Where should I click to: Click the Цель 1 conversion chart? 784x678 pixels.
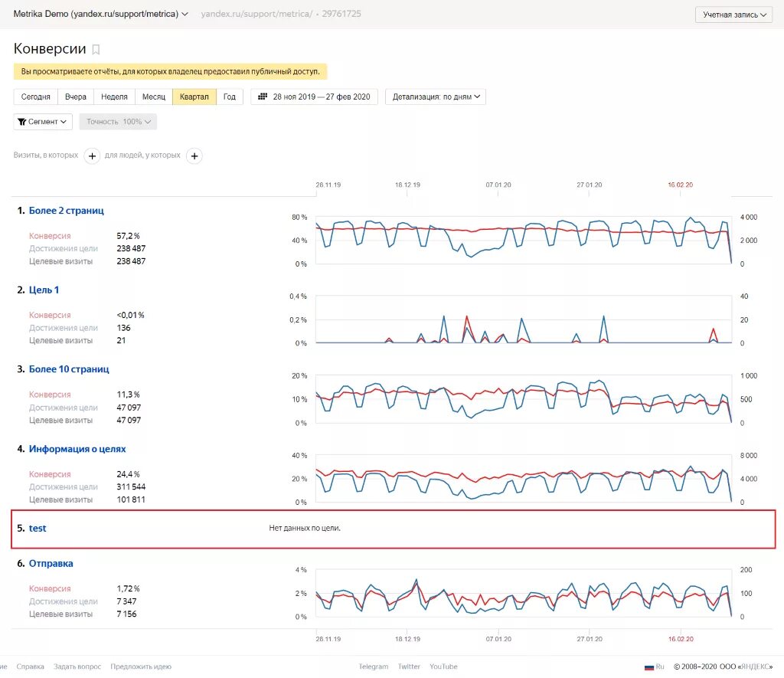coord(524,319)
